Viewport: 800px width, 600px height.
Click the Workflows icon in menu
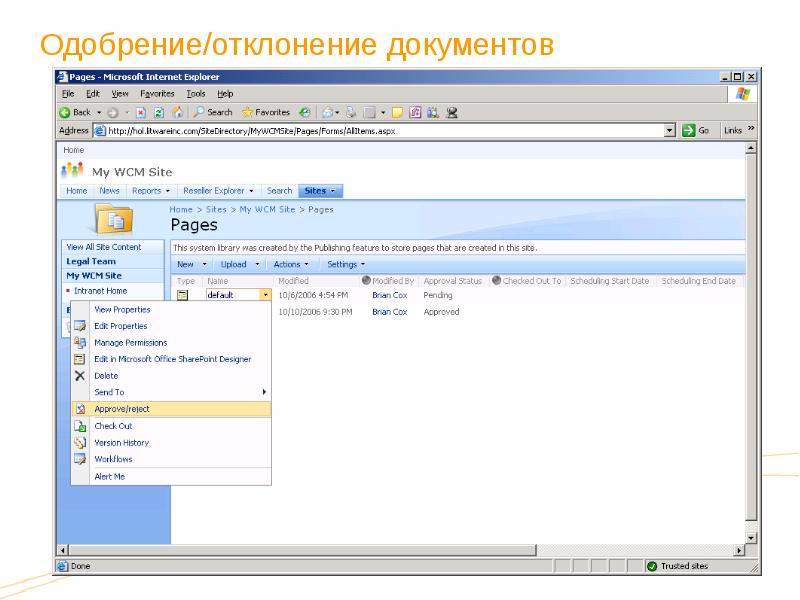[x=80, y=460]
